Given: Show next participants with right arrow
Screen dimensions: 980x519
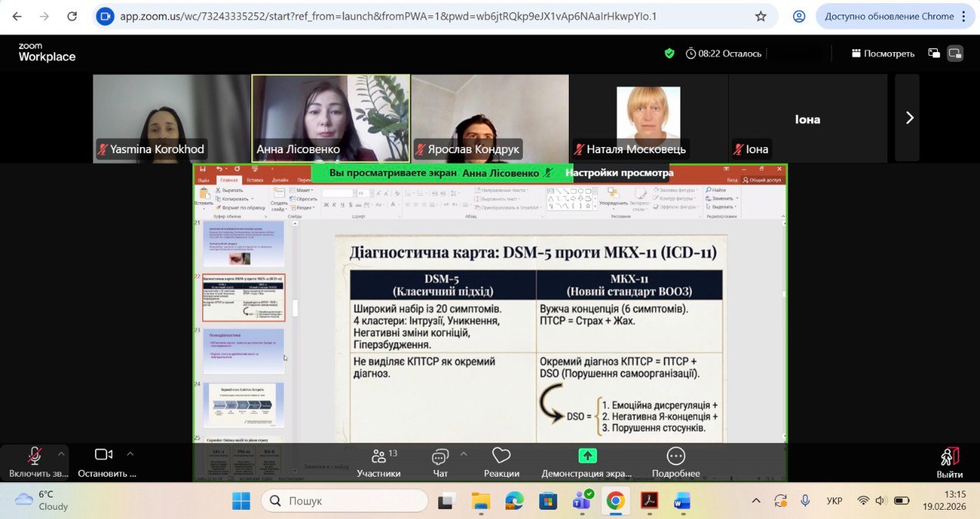Looking at the screenshot, I should point(909,118).
